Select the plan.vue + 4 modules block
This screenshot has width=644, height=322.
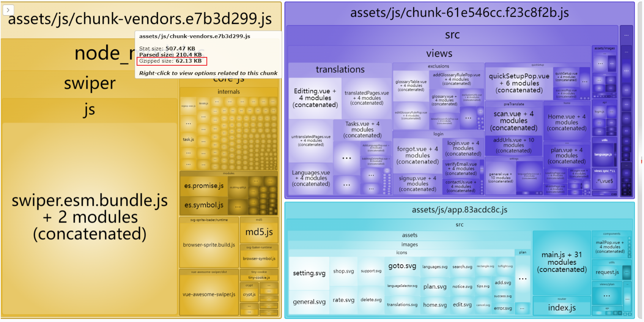[567, 156]
